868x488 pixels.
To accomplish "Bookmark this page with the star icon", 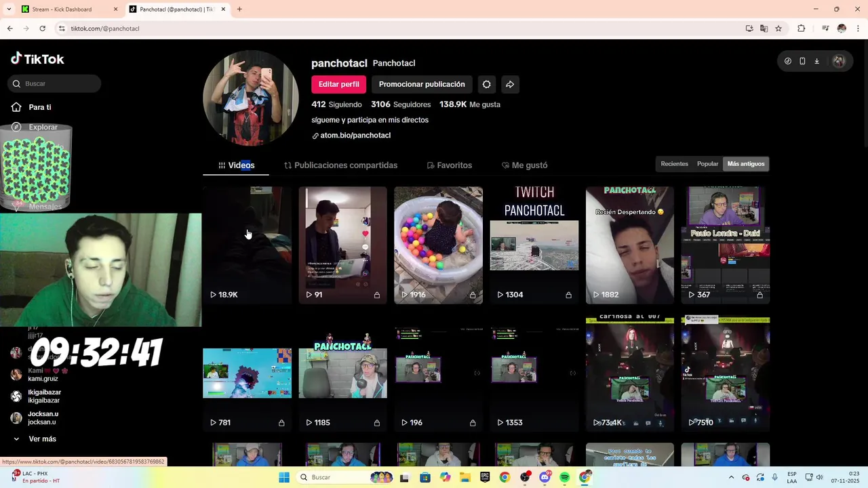I will point(778,28).
